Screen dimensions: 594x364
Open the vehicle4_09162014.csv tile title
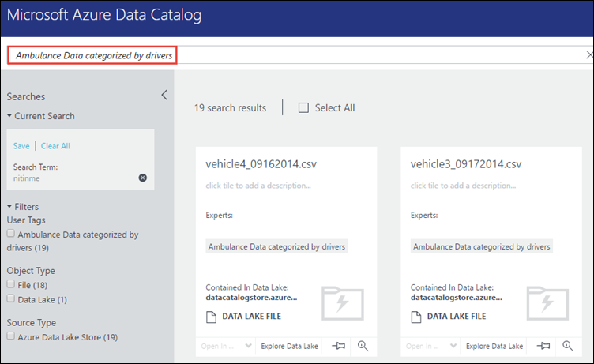(261, 164)
